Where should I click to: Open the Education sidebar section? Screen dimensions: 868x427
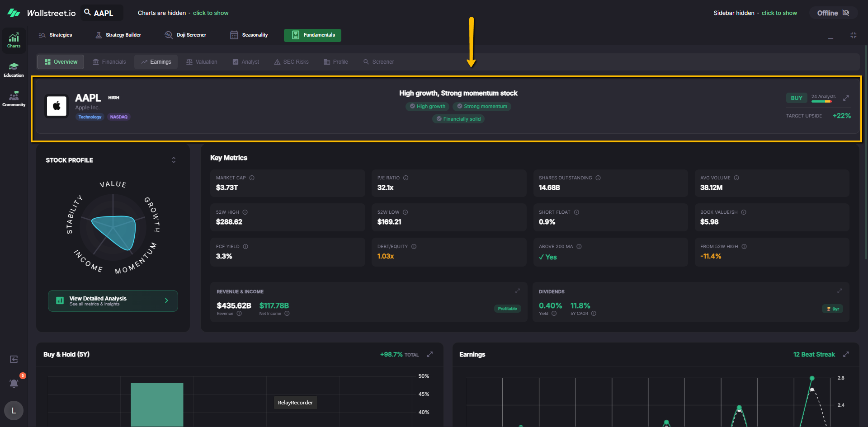click(14, 69)
